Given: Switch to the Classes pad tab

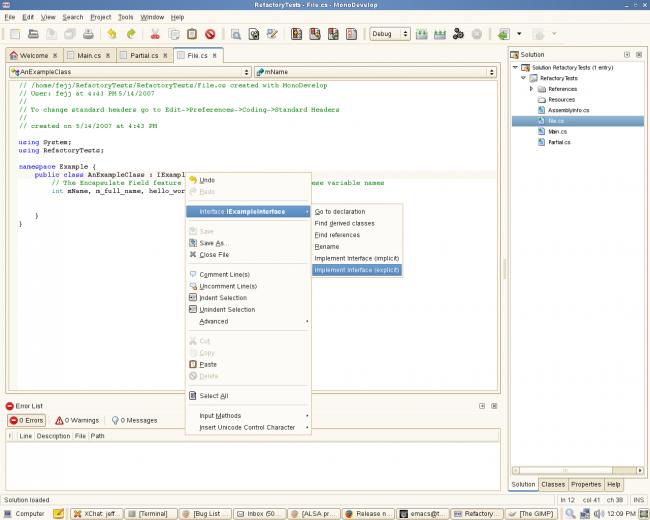Looking at the screenshot, I should tap(553, 484).
